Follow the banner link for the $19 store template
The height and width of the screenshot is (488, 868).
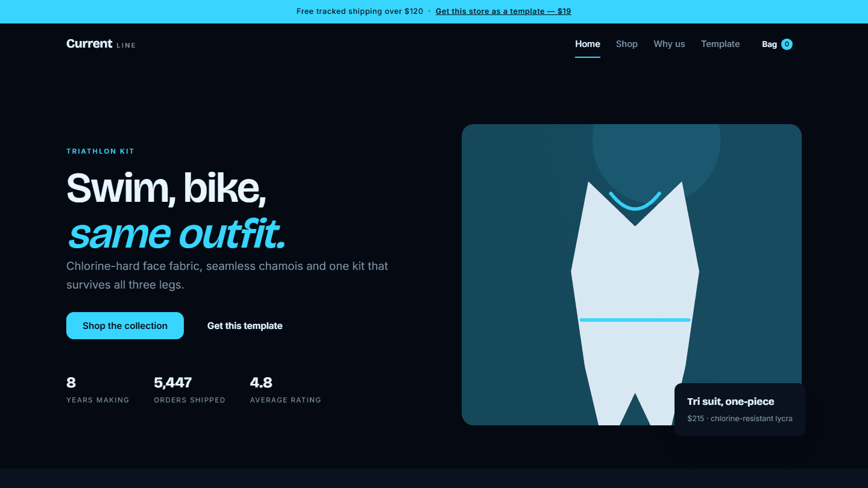pos(503,11)
